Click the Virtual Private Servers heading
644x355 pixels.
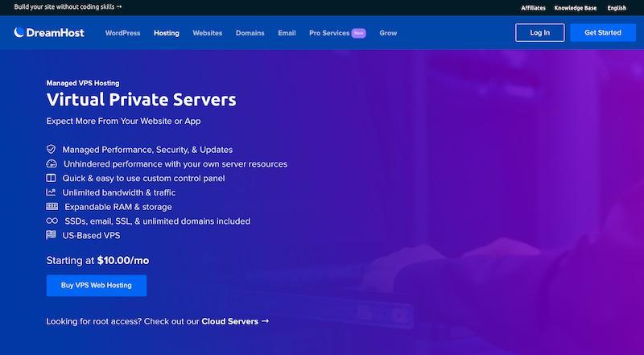pos(142,100)
